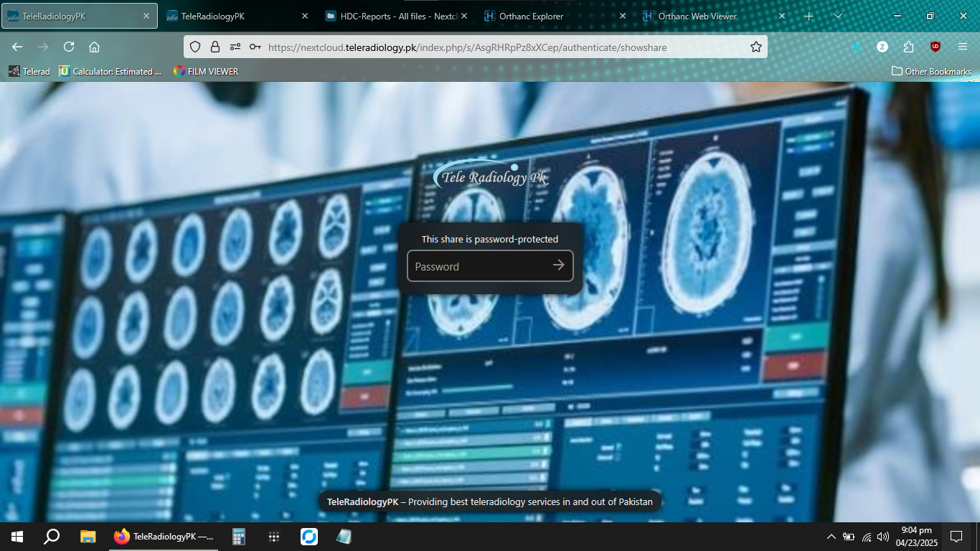Click the padlock site security icon
Image resolution: width=980 pixels, height=551 pixels.
215,47
